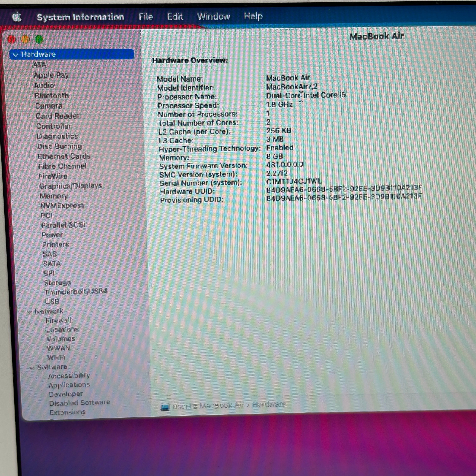Select Audio in the sidebar
476x476 pixels.
[44, 85]
